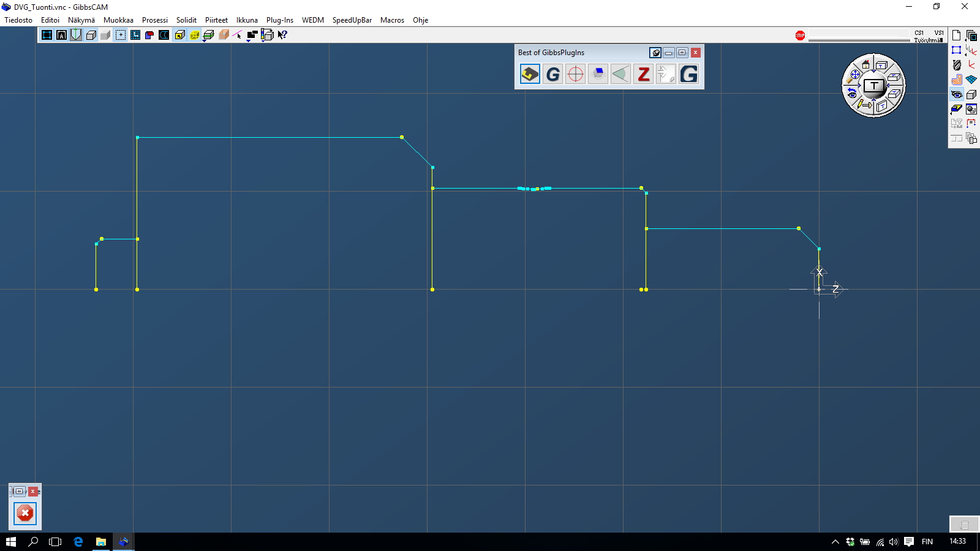Image resolution: width=980 pixels, height=551 pixels.
Task: Toggle the wireframe cube display icon
Action: (x=91, y=35)
